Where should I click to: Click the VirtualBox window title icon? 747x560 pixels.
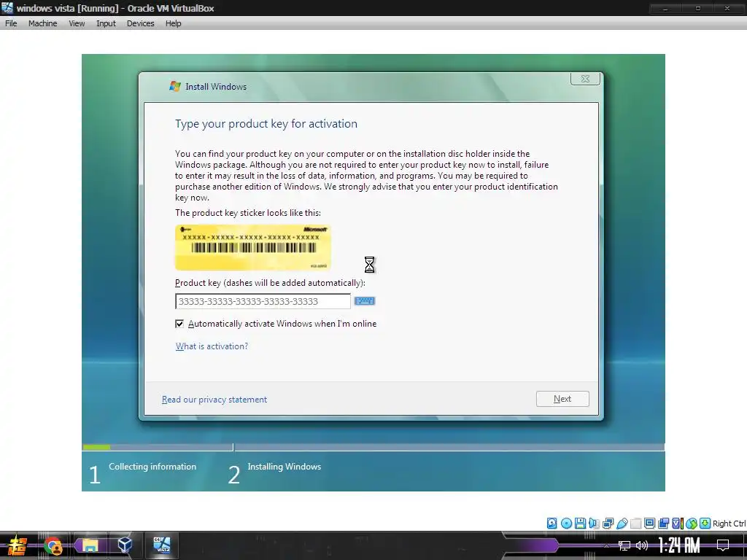7,7
